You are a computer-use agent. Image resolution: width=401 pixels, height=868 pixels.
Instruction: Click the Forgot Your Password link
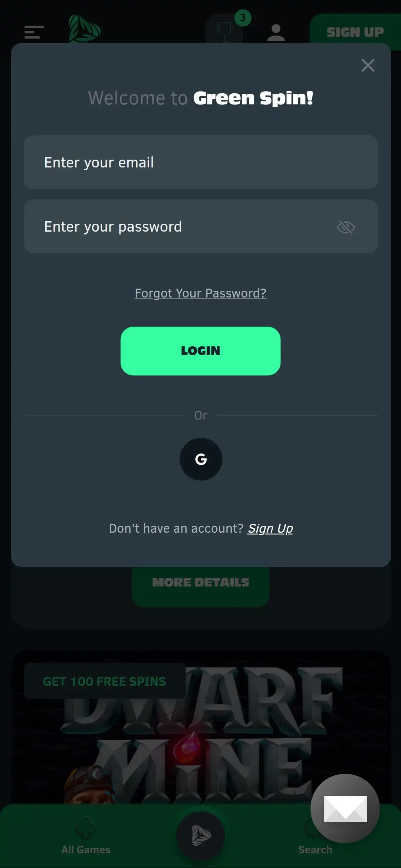(201, 293)
